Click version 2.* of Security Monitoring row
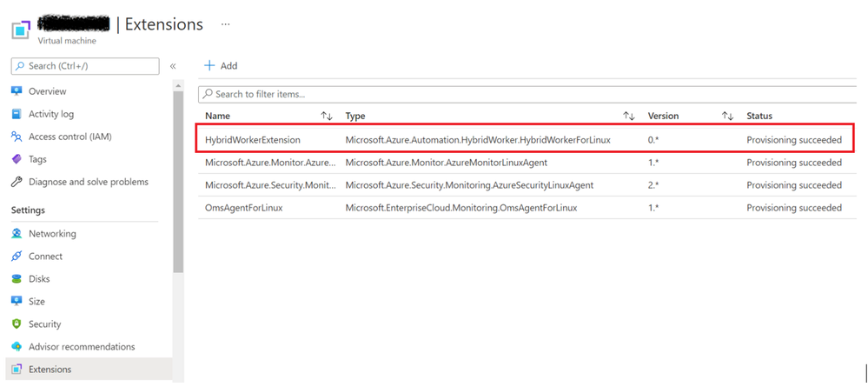Screen dimensions: 868x387 (x=653, y=185)
